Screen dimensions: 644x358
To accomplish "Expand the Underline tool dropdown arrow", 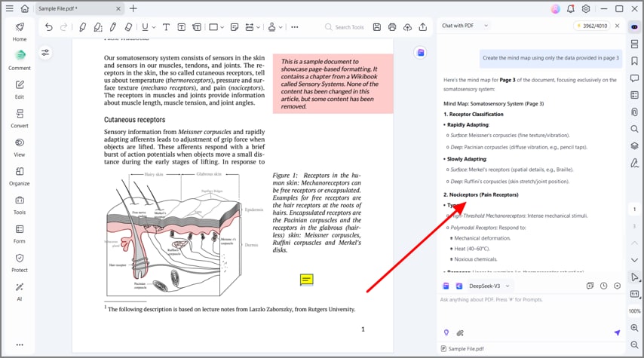I will (154, 27).
